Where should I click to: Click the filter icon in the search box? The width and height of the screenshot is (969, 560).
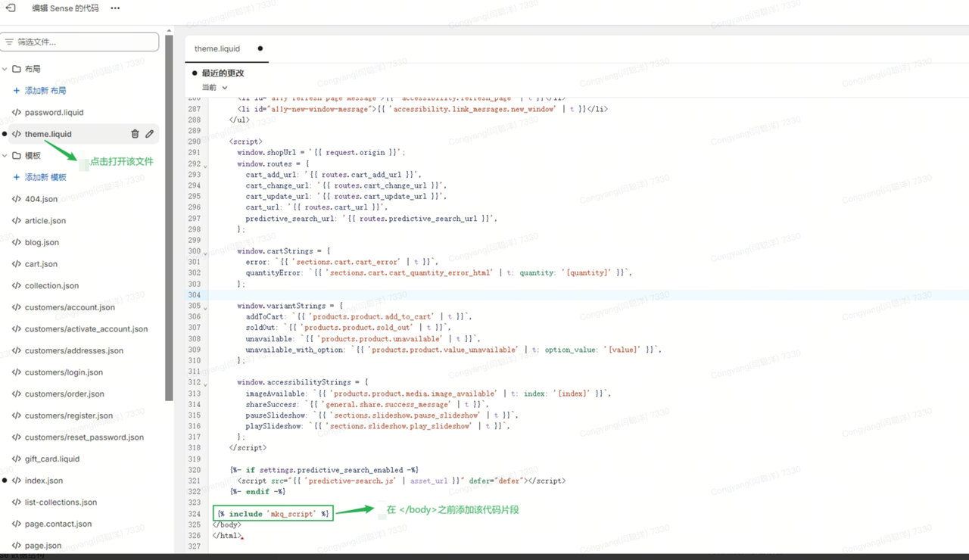(x=9, y=42)
